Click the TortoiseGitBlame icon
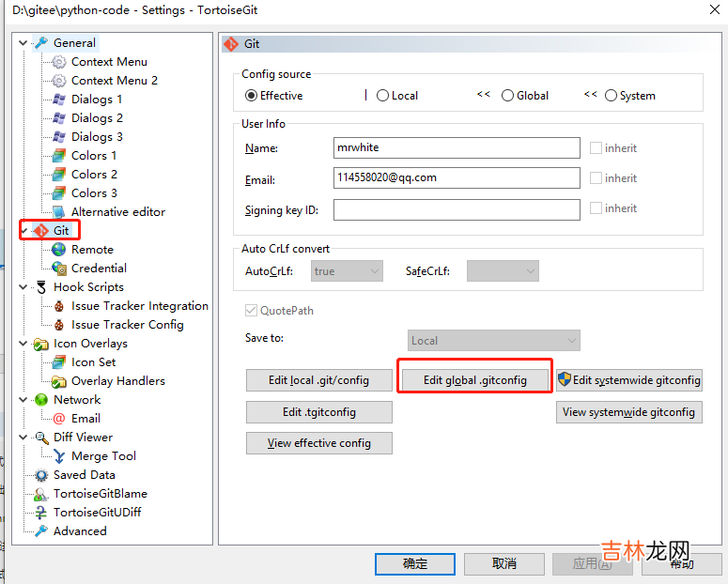The image size is (728, 584). (41, 494)
